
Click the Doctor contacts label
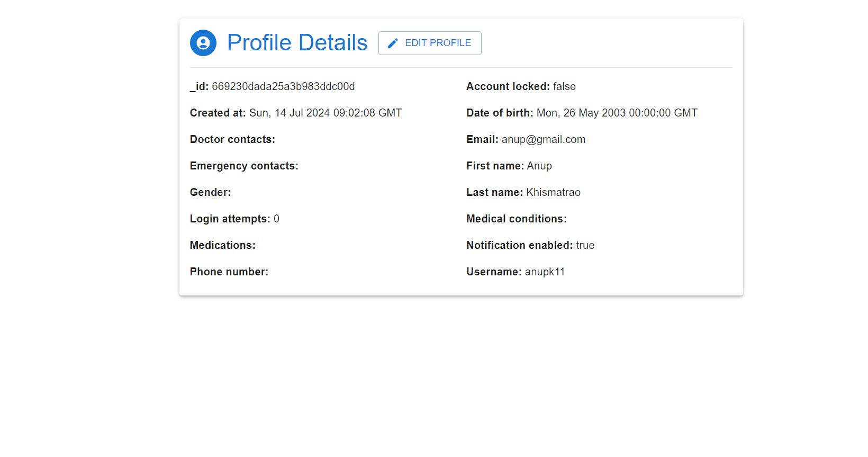pyautogui.click(x=232, y=139)
